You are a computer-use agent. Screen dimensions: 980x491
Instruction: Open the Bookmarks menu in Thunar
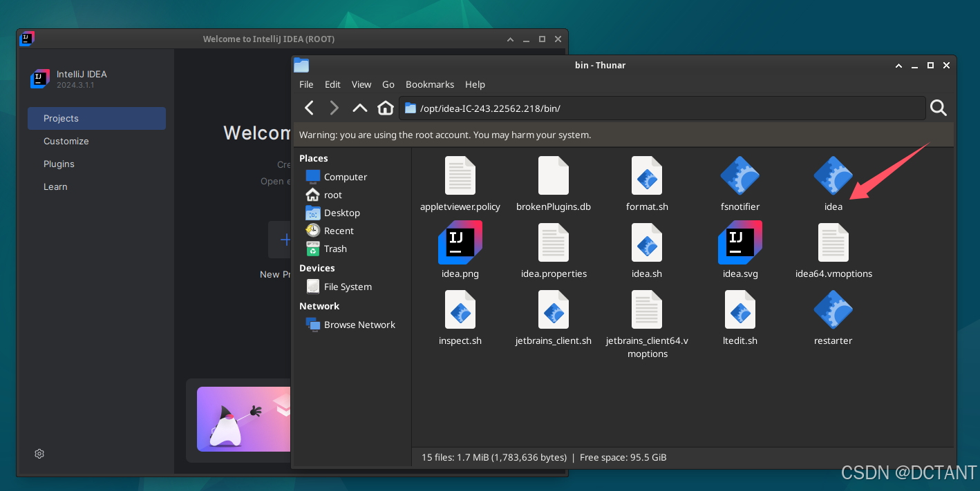point(430,84)
